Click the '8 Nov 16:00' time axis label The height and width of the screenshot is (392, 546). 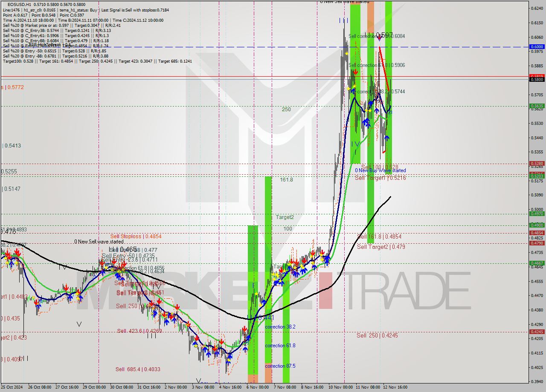pyautogui.click(x=312, y=387)
